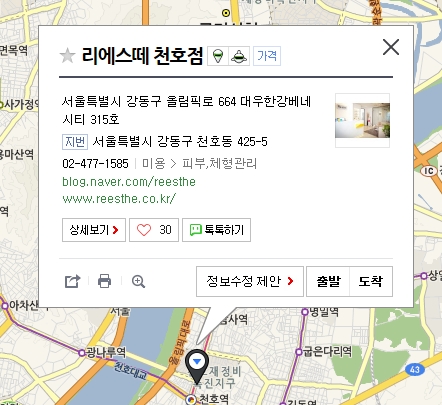Click the 천호대교 bridge label
This screenshot has width=442, height=405.
point(130,370)
